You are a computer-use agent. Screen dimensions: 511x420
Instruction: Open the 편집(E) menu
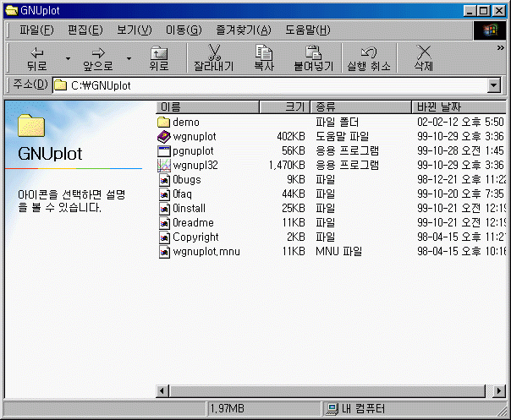tap(85, 30)
